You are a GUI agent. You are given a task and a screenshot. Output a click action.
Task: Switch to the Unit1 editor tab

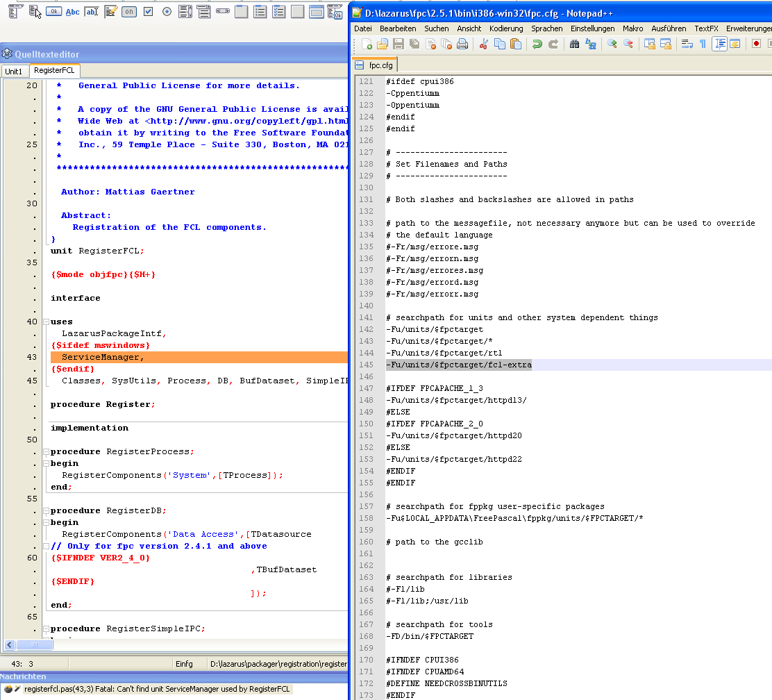14,72
